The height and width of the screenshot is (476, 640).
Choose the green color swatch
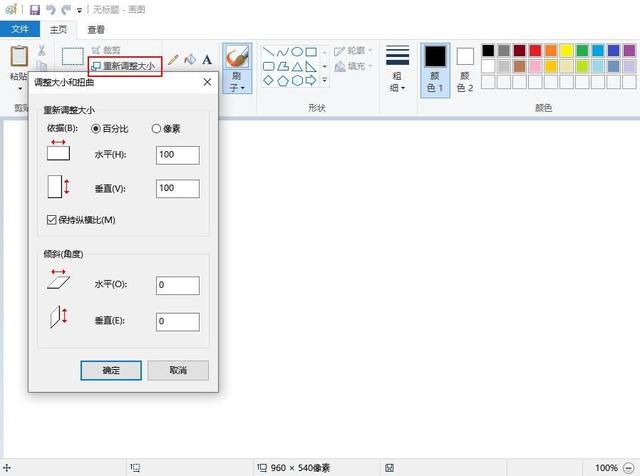pos(582,51)
